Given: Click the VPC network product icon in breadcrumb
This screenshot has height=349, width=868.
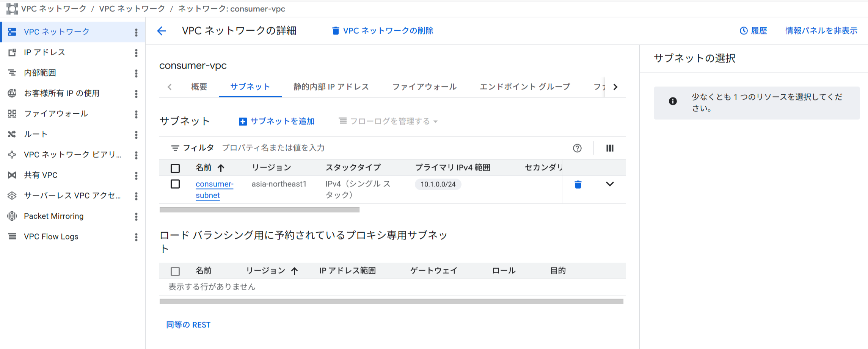Looking at the screenshot, I should click(12, 9).
